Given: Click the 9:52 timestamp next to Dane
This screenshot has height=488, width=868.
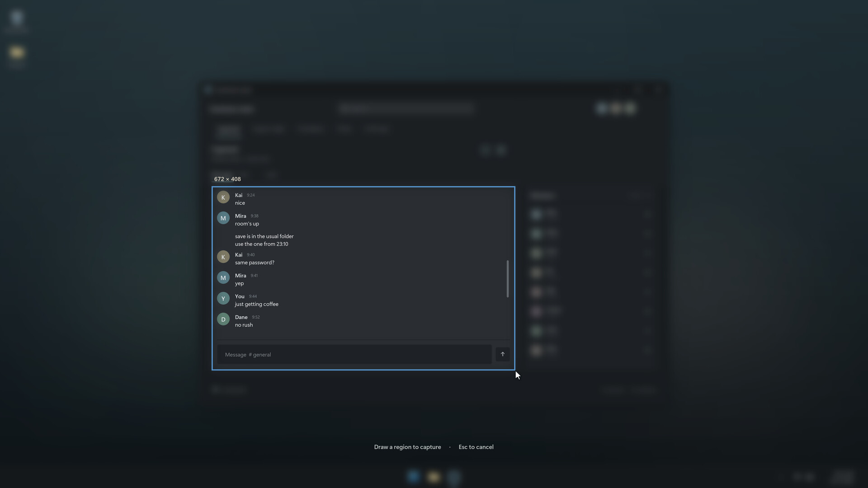Looking at the screenshot, I should tap(256, 317).
